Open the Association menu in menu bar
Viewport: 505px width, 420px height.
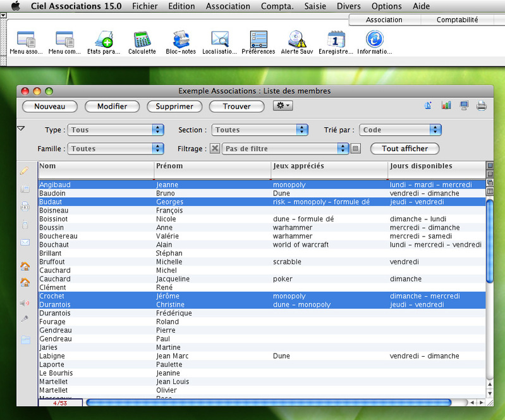228,6
